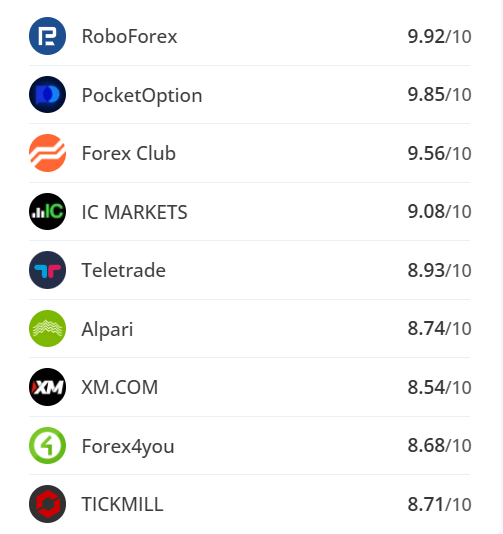Visit the Teletrade broker name link
The height and width of the screenshot is (534, 503).
pos(124,270)
